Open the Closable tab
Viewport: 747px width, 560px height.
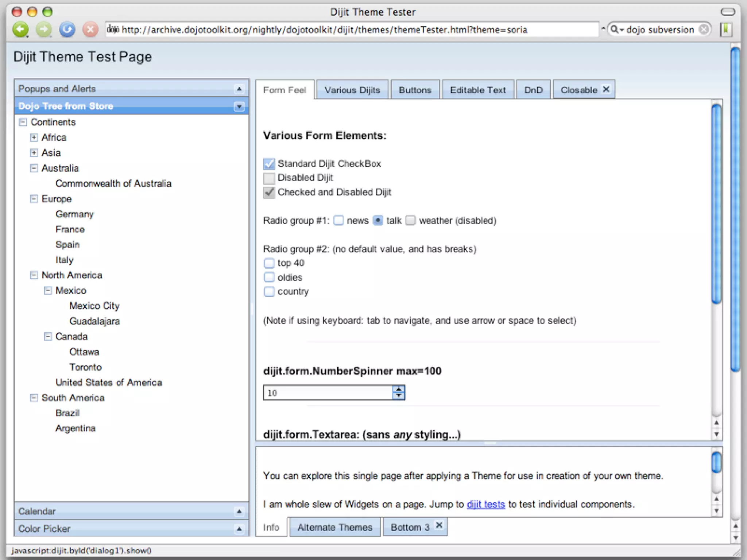coord(579,90)
